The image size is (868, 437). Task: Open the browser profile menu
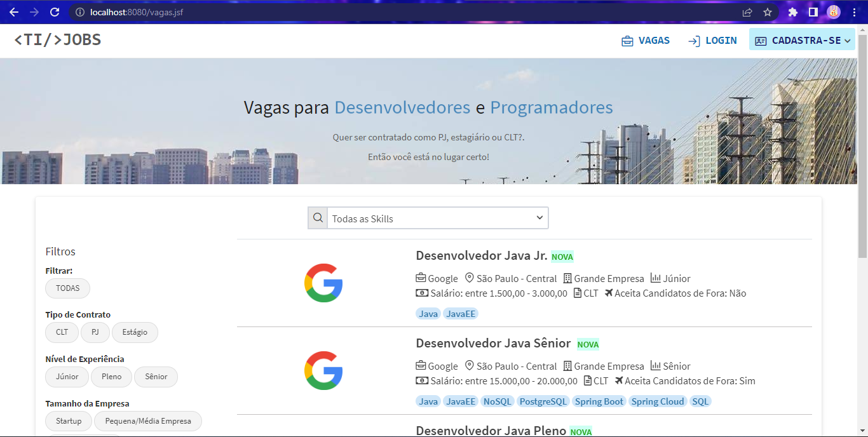(832, 11)
